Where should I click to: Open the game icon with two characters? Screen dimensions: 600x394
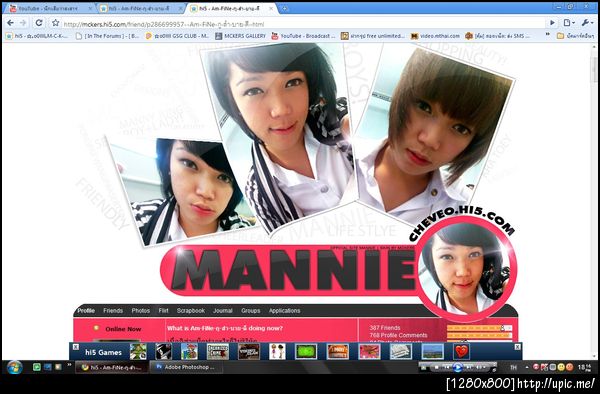coord(277,352)
